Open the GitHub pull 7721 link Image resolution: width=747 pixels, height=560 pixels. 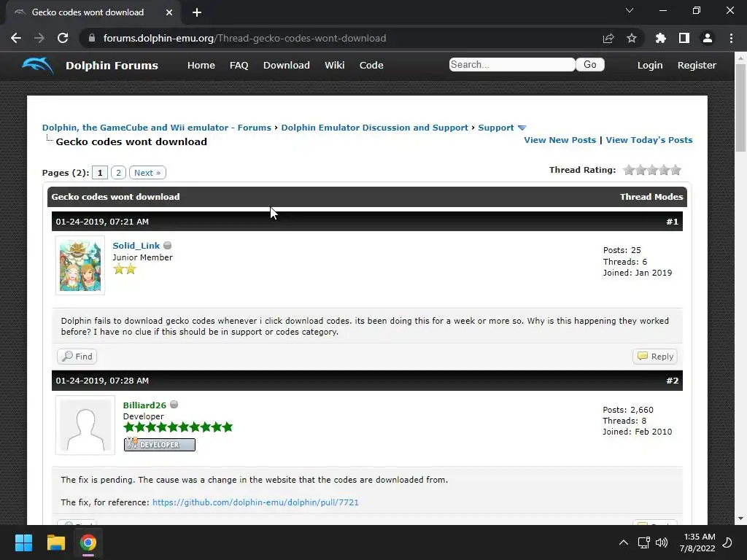[255, 502]
